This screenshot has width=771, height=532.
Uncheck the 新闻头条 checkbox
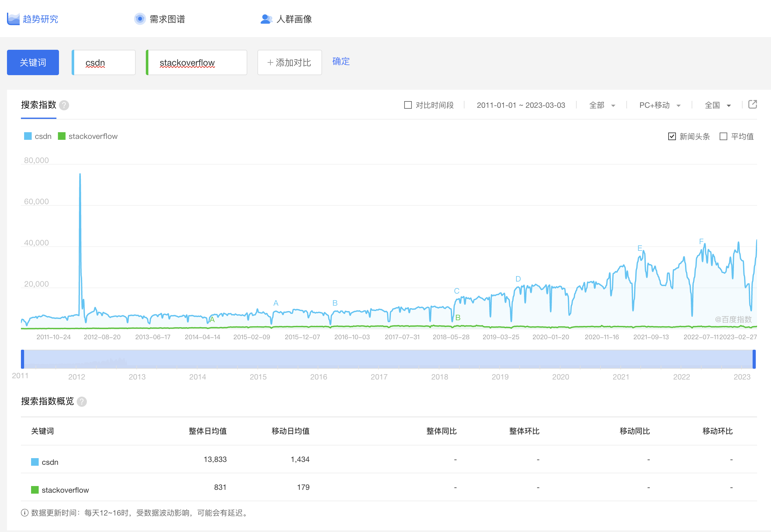tap(672, 136)
